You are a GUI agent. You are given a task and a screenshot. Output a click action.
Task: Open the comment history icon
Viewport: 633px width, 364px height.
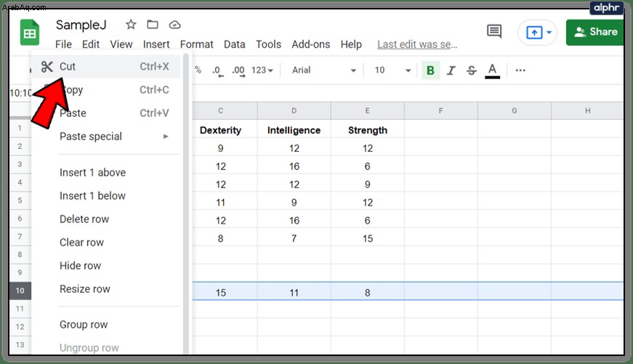(x=494, y=31)
